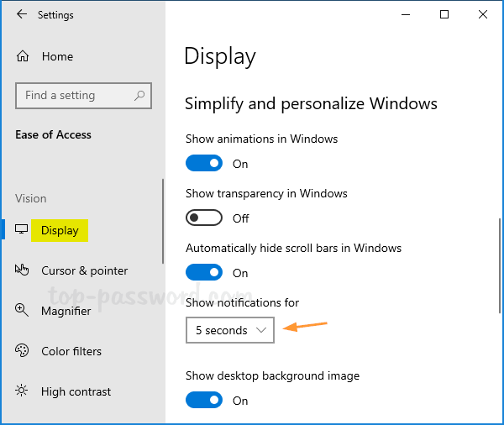Click the High contrast sun icon
Image resolution: width=504 pixels, height=425 pixels.
pos(23,391)
